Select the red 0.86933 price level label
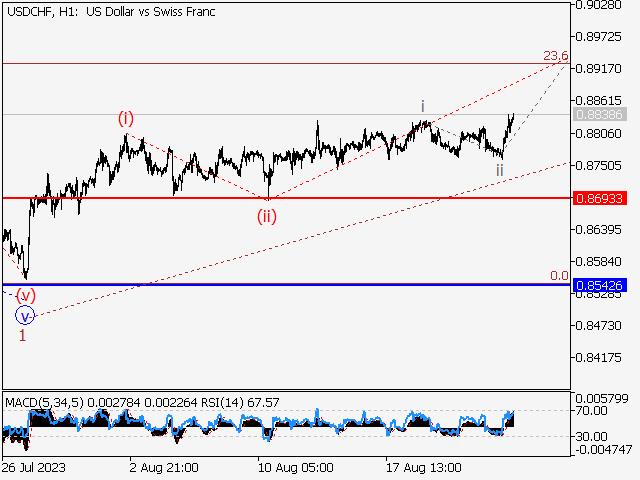This screenshot has height=480, width=640. [600, 198]
